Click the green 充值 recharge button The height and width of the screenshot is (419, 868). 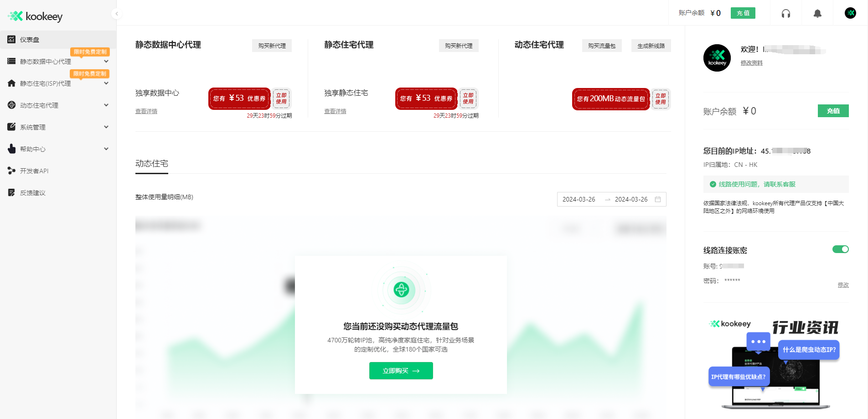point(743,13)
